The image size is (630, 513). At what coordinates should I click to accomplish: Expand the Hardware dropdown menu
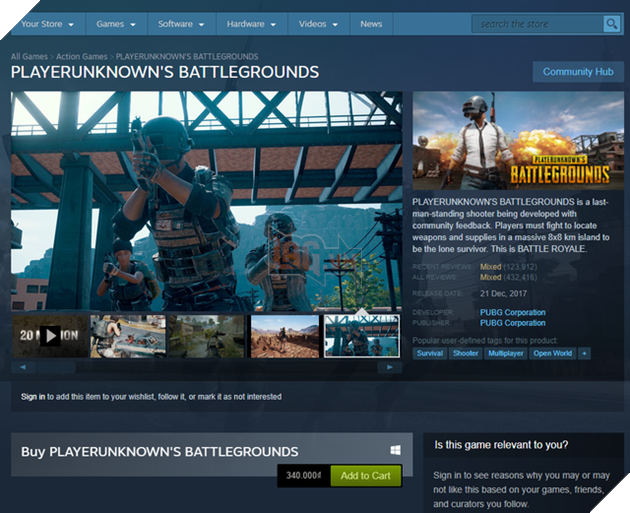pyautogui.click(x=251, y=24)
